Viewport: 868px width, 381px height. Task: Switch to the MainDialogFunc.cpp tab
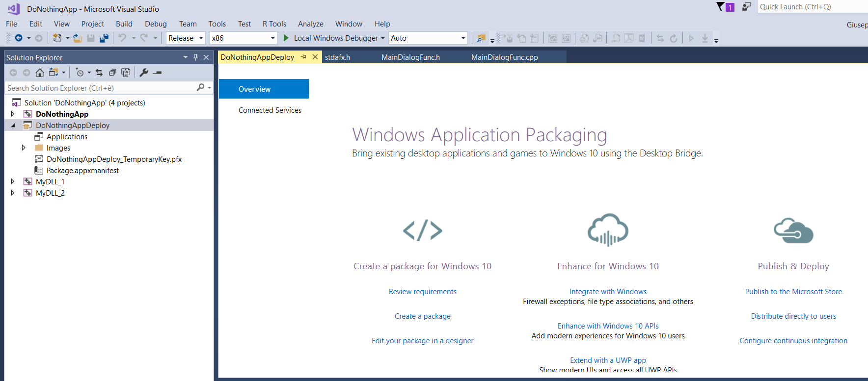point(505,57)
